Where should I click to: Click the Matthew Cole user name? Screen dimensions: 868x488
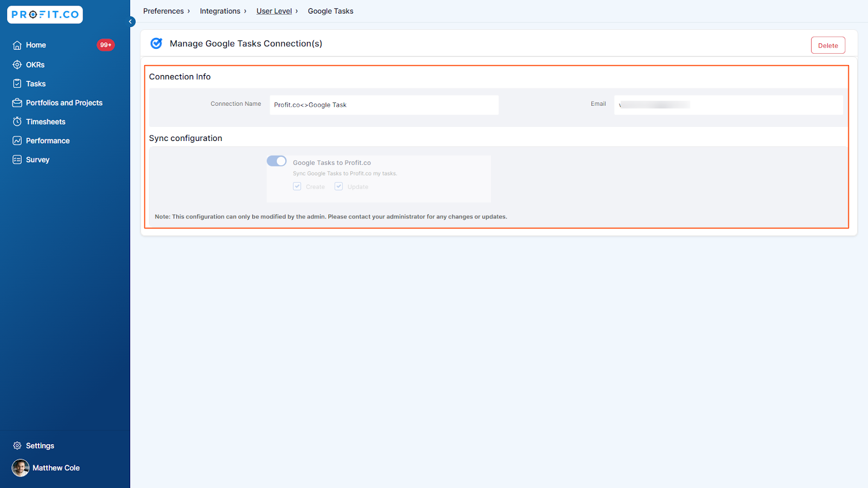tap(56, 468)
